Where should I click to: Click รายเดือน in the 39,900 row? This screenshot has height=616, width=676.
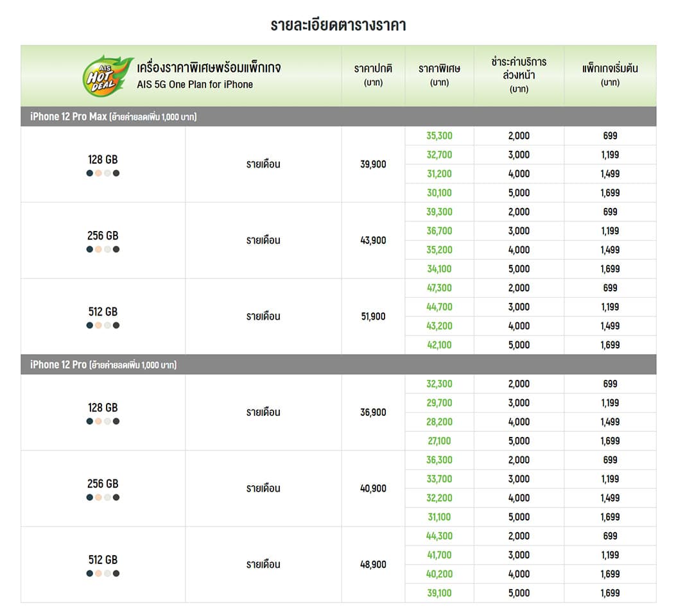[263, 164]
